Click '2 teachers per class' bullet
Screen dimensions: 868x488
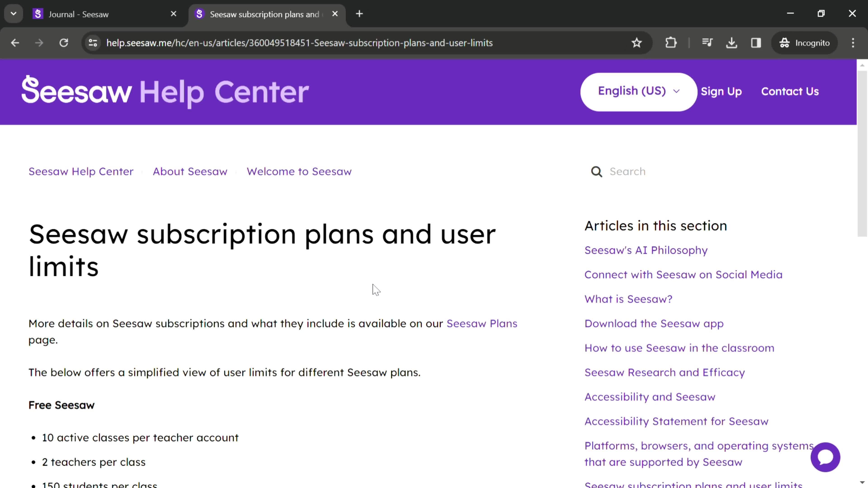(93, 462)
